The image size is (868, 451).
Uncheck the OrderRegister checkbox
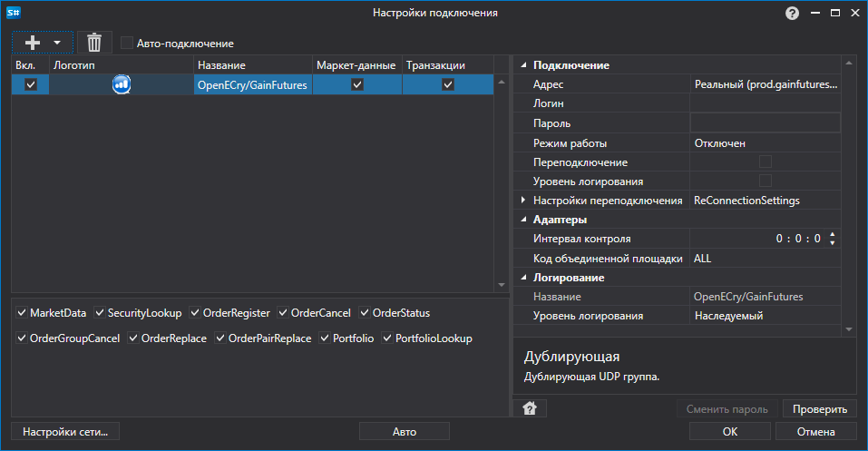point(195,312)
